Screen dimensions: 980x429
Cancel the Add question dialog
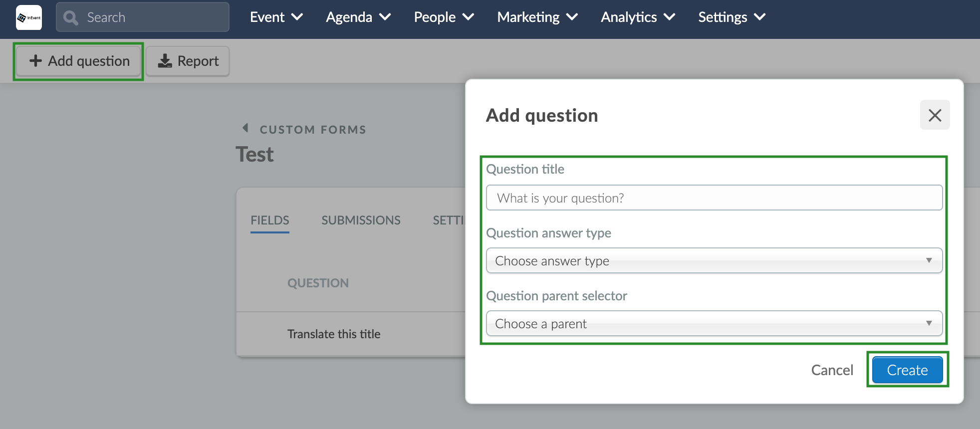click(832, 370)
